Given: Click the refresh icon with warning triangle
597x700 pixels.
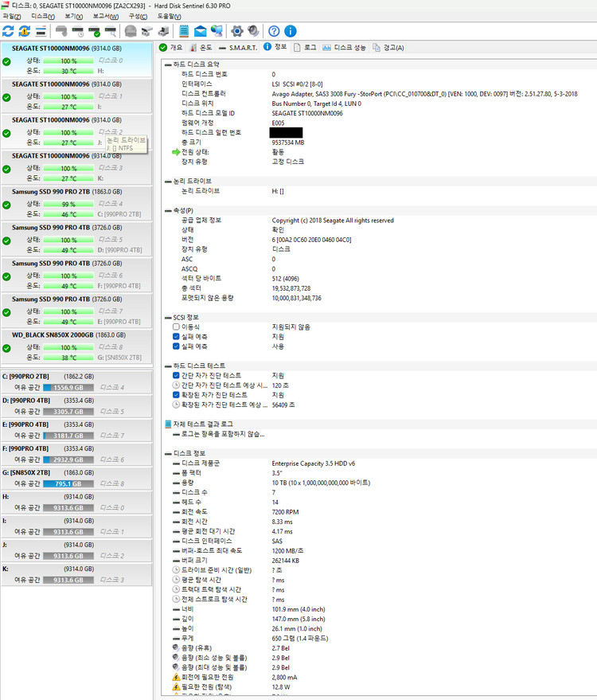Looking at the screenshot, I should coord(25,31).
